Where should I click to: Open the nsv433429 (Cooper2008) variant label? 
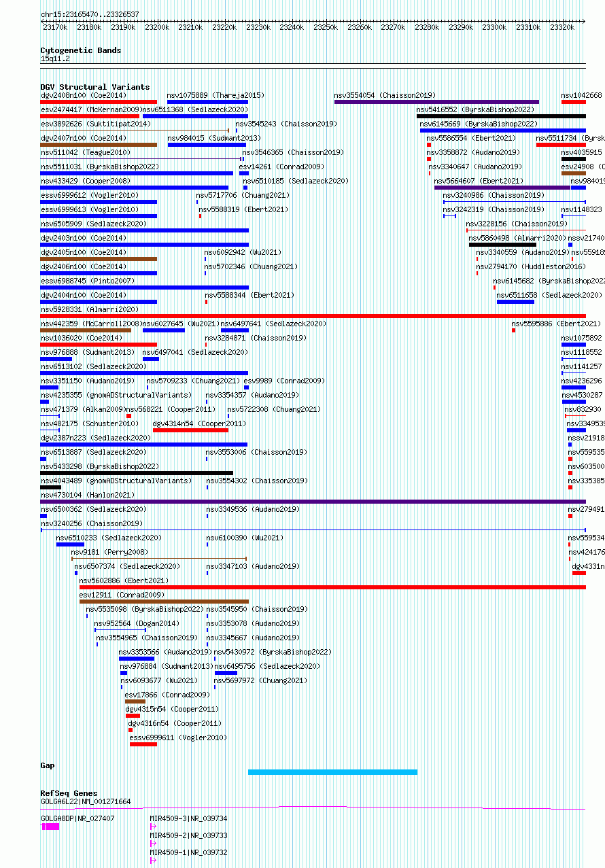click(x=85, y=181)
